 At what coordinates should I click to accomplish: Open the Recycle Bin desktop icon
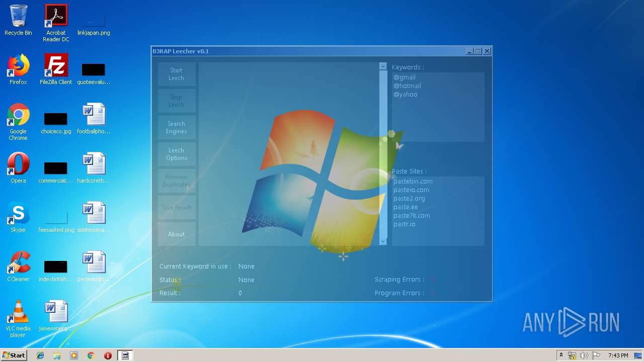pyautogui.click(x=18, y=20)
